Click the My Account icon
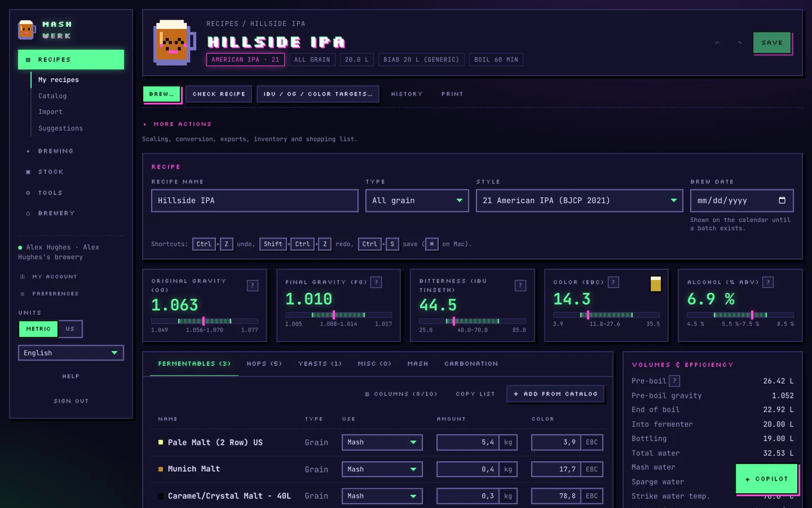Image resolution: width=812 pixels, height=508 pixels. [x=22, y=276]
